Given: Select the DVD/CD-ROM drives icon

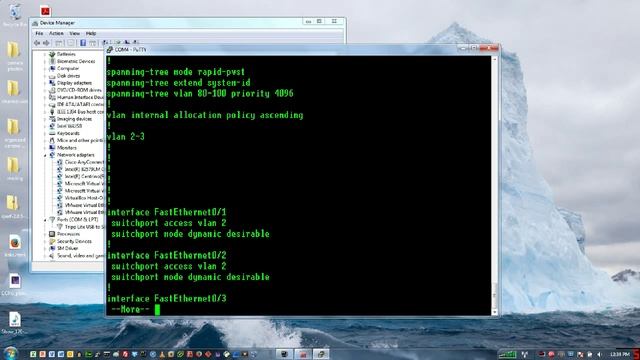Looking at the screenshot, I should point(52,90).
